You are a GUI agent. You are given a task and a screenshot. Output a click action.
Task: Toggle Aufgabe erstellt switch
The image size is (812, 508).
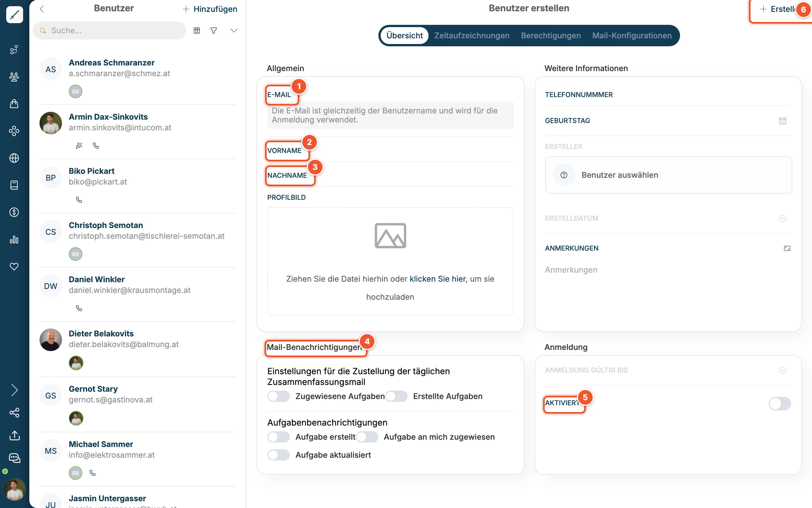(279, 437)
